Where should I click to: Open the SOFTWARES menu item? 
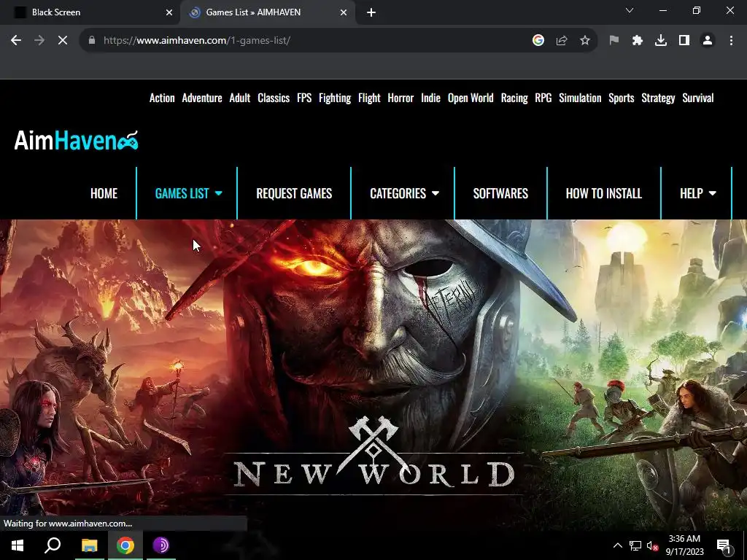tap(500, 193)
